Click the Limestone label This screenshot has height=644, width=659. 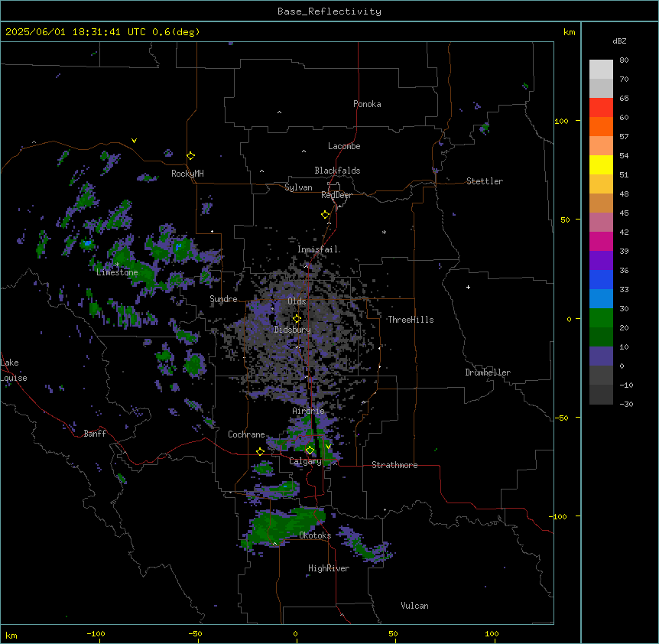117,272
